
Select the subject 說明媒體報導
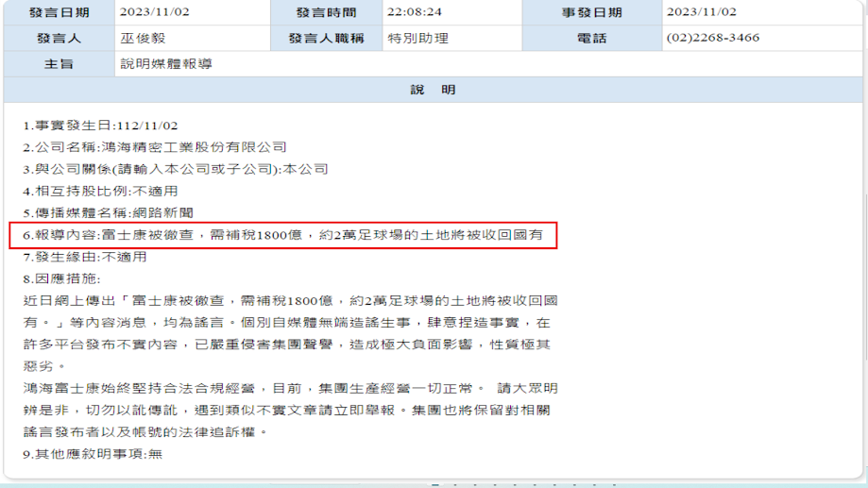166,64
